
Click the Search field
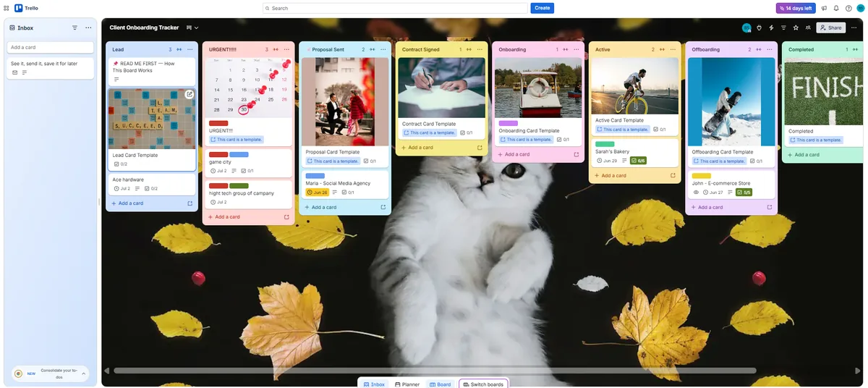click(x=395, y=8)
